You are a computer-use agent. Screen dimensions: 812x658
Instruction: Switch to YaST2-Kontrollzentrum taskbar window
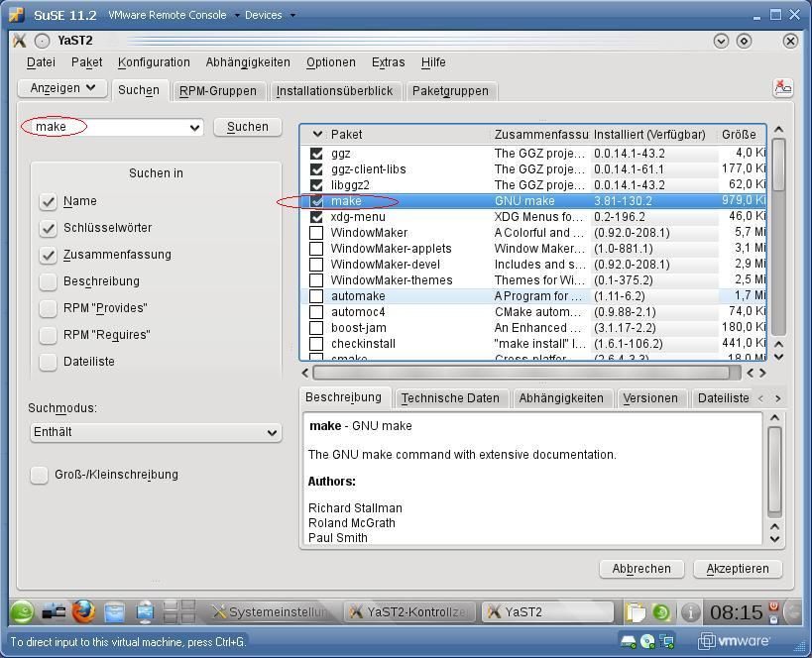pyautogui.click(x=409, y=612)
